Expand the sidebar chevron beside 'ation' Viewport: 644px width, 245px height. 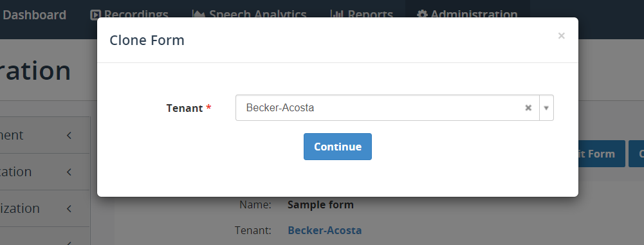tap(69, 172)
